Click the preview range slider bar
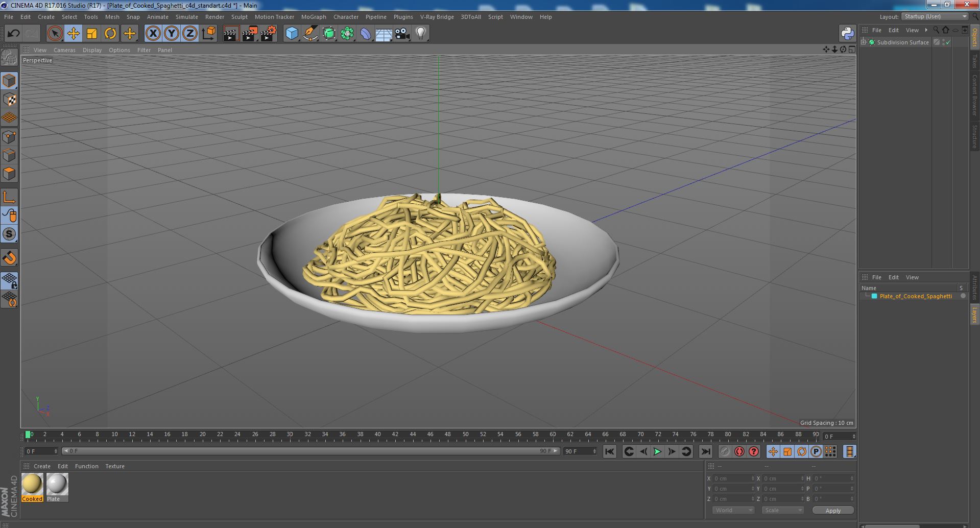This screenshot has width=980, height=528. [309, 451]
